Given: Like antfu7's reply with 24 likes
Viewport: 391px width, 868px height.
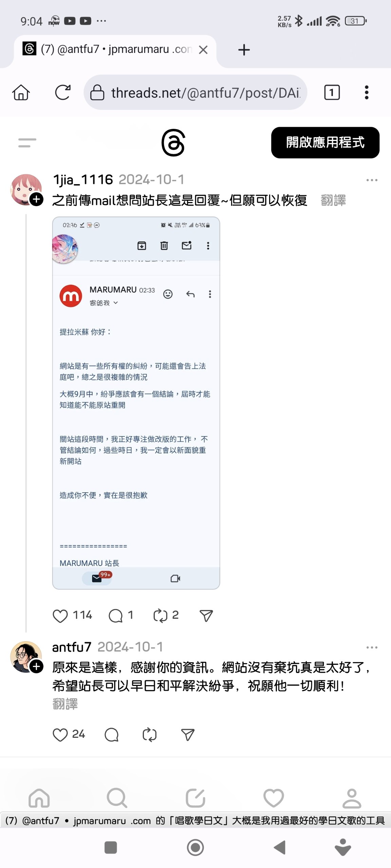Looking at the screenshot, I should [60, 735].
